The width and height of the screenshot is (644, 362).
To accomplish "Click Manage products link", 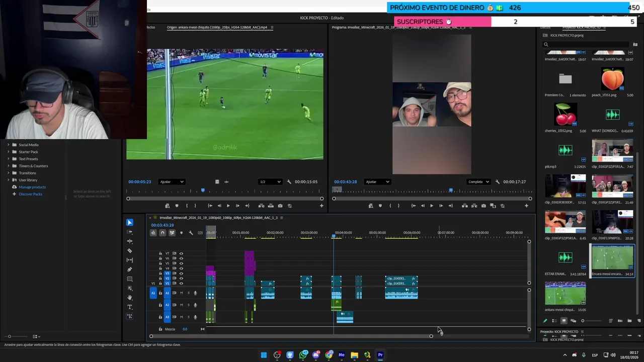I will 32,187.
